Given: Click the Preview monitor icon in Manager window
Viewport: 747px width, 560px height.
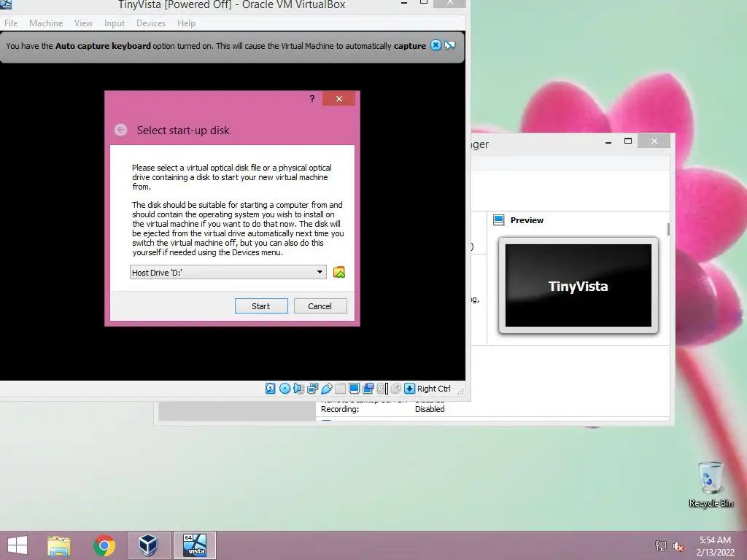Looking at the screenshot, I should tap(498, 220).
